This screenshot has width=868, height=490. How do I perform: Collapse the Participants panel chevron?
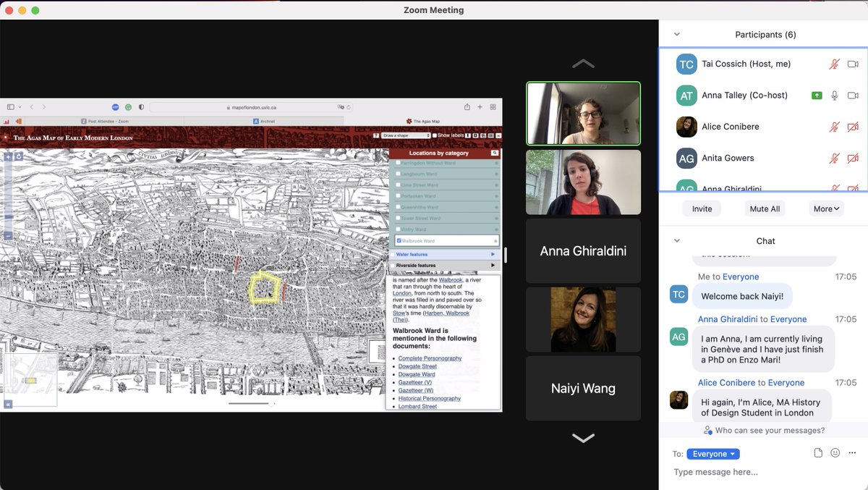coord(677,34)
